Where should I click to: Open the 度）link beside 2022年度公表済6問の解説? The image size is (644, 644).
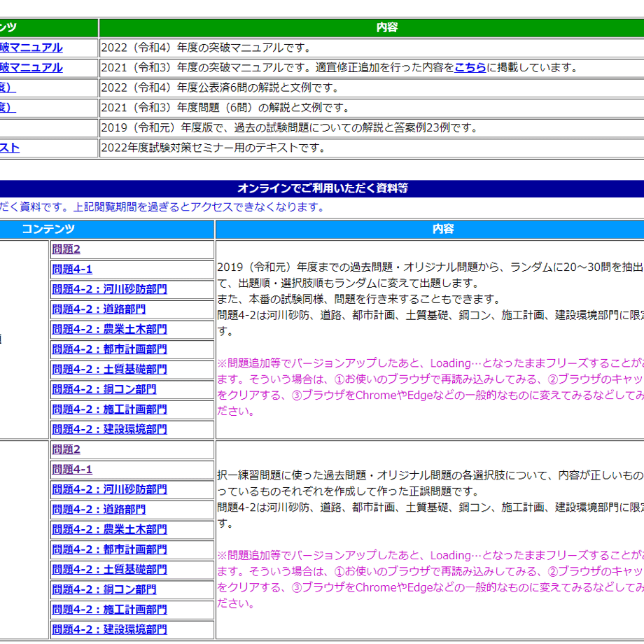pyautogui.click(x=8, y=88)
